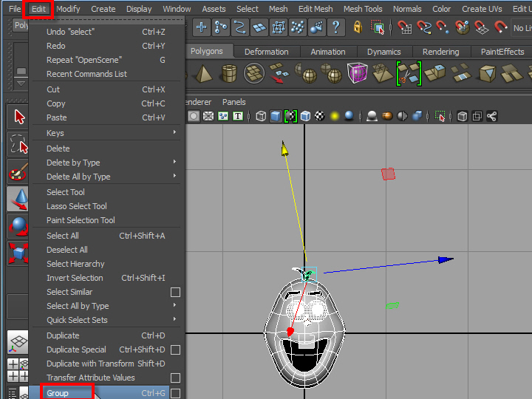Image resolution: width=532 pixels, height=399 pixels.
Task: Click the lock selection padlock icon
Action: tap(358, 28)
